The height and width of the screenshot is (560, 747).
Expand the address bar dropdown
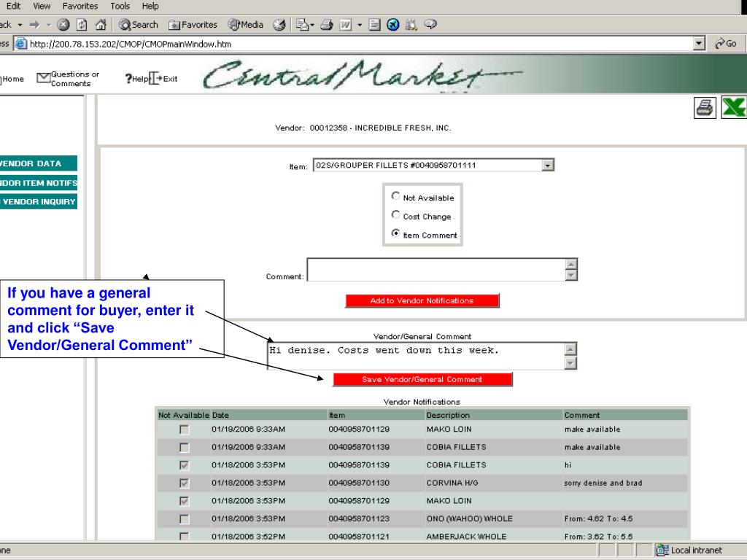(x=699, y=44)
